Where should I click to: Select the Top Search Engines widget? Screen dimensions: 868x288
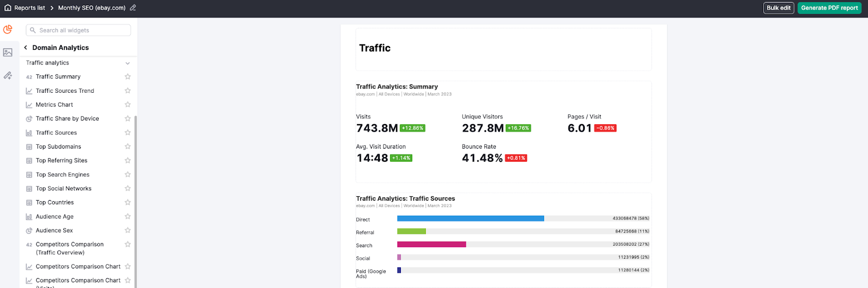62,175
